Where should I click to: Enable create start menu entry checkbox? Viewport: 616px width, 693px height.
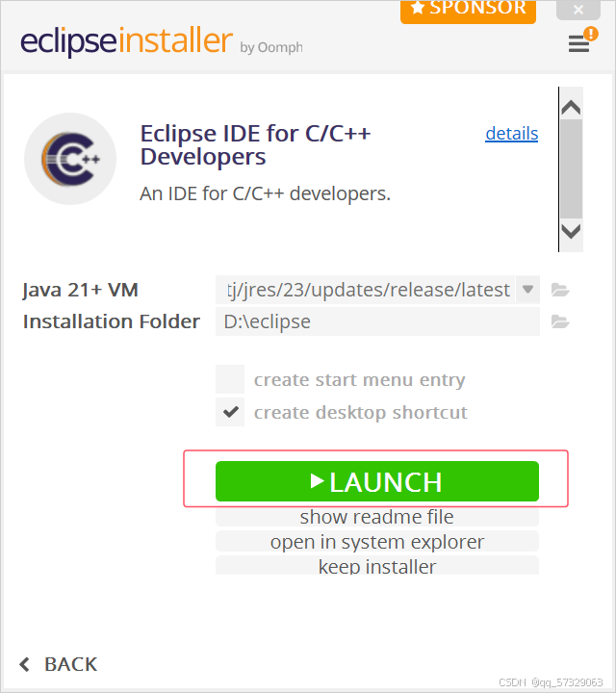click(x=230, y=379)
